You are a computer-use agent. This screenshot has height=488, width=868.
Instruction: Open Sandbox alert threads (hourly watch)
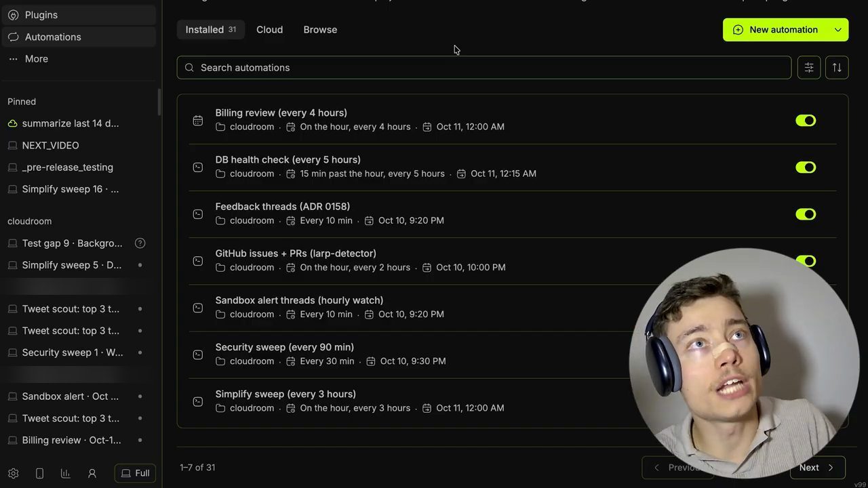(x=299, y=300)
